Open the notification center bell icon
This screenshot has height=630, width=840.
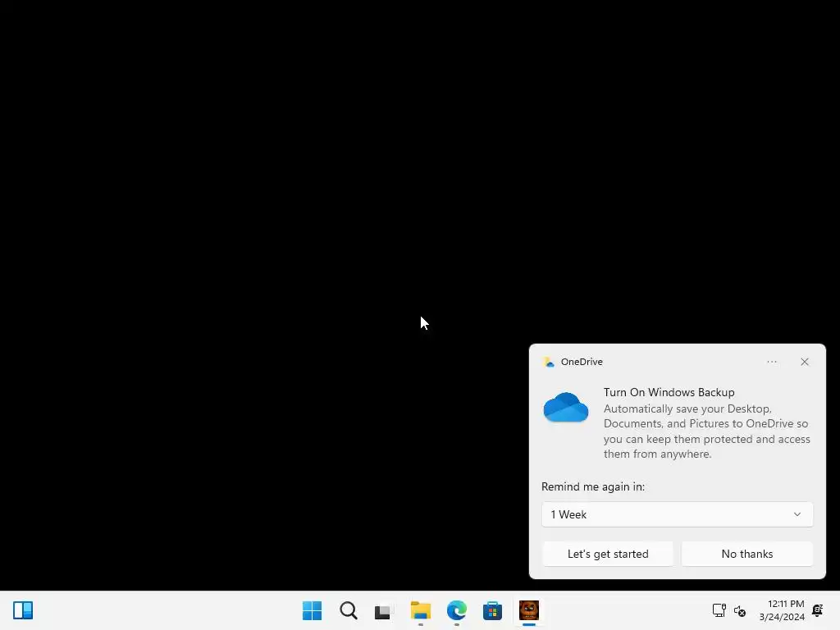click(818, 610)
